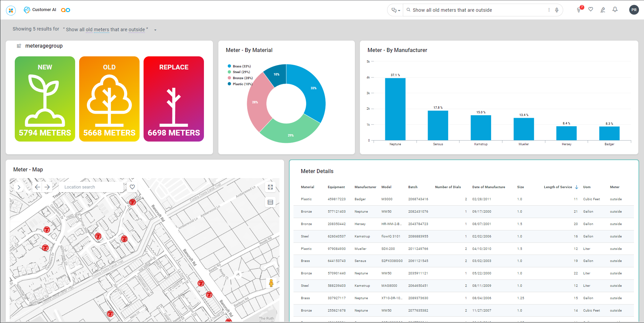The height and width of the screenshot is (323, 644).
Task: Favorite the current map location
Action: click(x=132, y=187)
